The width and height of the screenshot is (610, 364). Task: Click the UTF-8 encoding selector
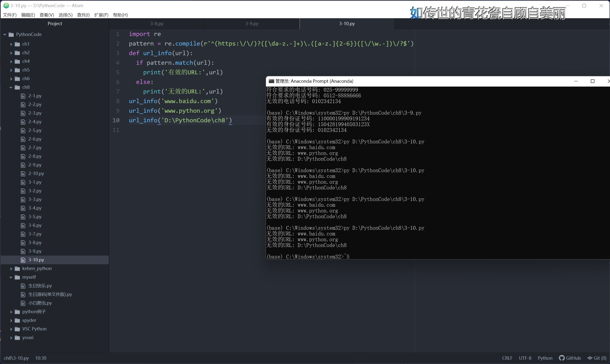(x=525, y=358)
